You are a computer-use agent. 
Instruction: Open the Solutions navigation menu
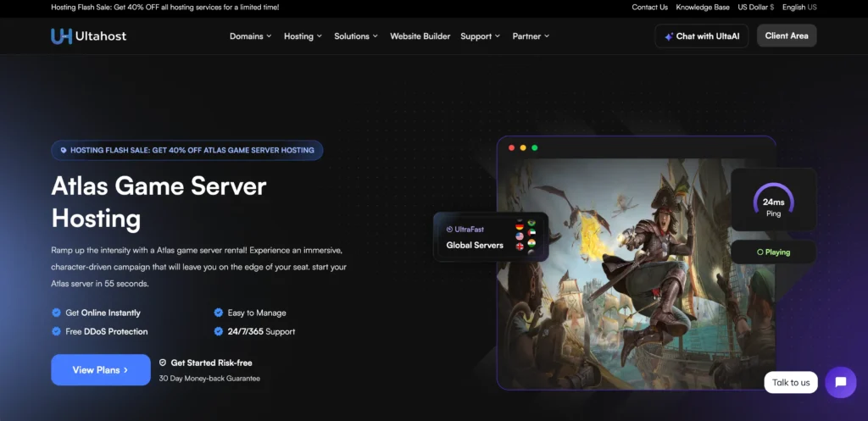tap(356, 36)
